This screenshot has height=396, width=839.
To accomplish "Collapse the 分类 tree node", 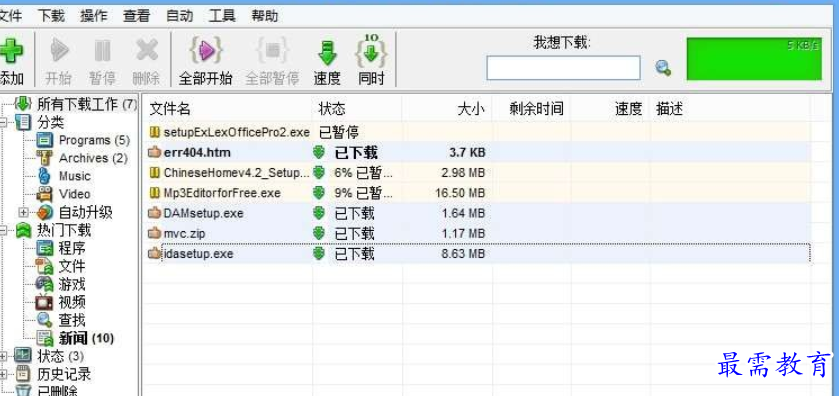I will 4,123.
